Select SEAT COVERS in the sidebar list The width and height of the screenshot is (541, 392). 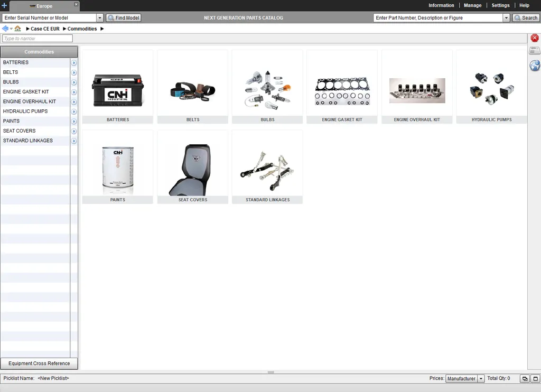(35, 131)
